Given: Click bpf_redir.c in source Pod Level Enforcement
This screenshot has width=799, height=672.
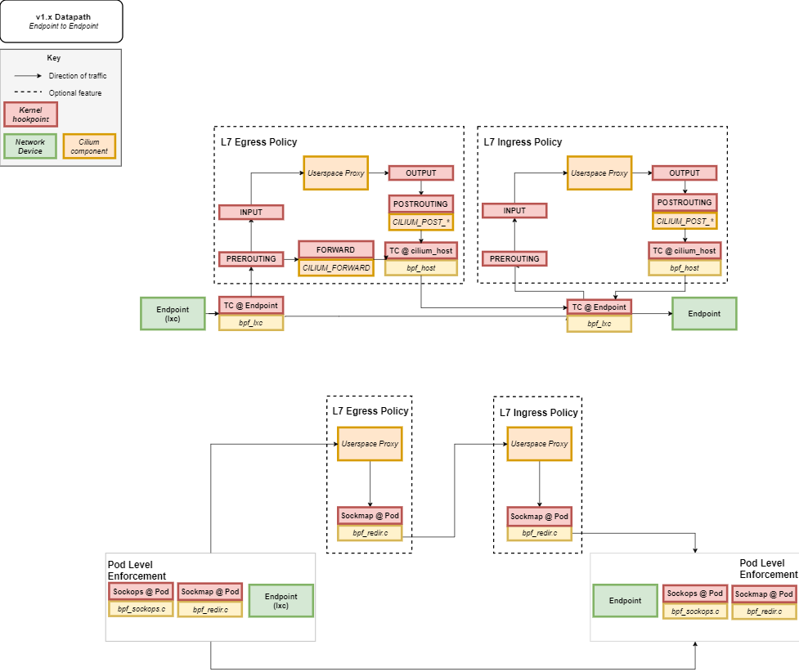Looking at the screenshot, I should coord(210,609).
